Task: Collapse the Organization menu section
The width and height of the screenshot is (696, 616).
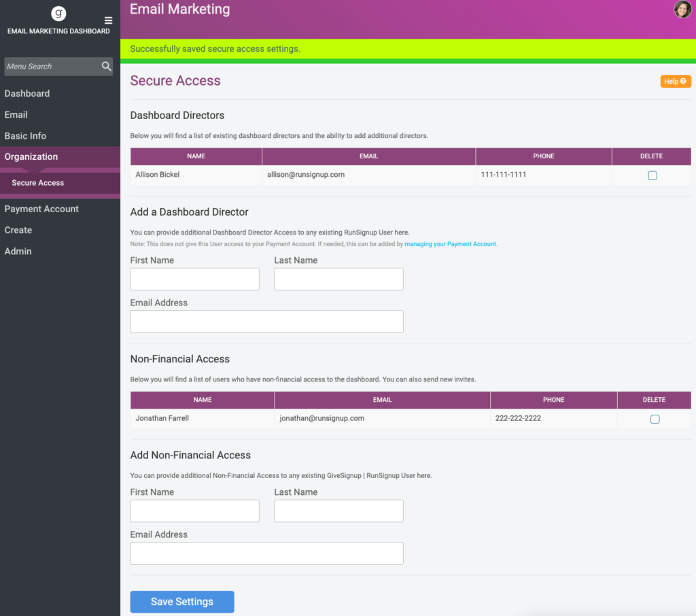Action: click(60, 157)
